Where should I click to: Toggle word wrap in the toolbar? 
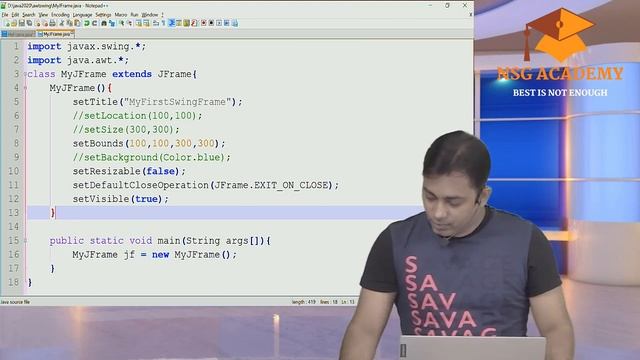pos(156,23)
